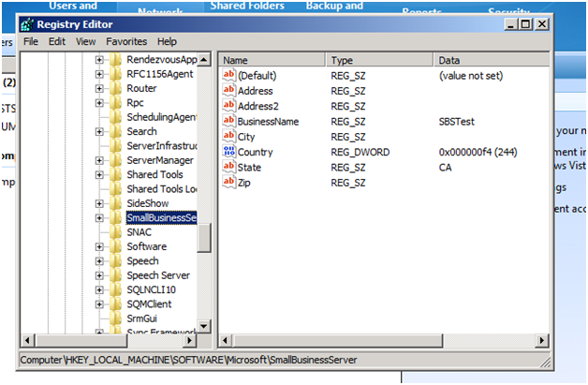Select the Shared Tools Location key label
588x385 pixels.
pos(162,189)
